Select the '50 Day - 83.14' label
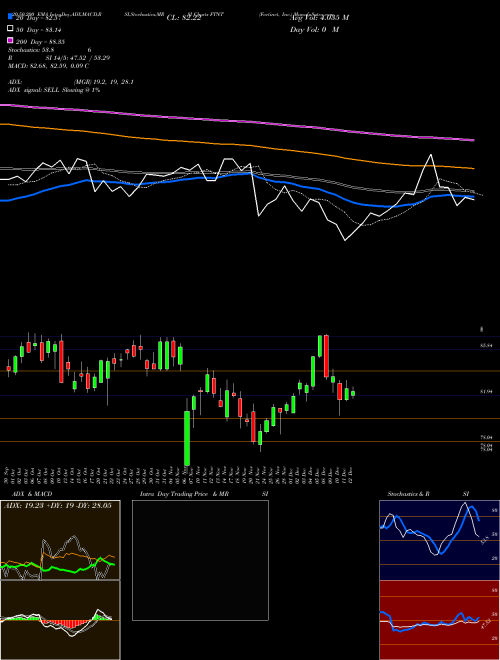Viewport: 500px width, 660px height. tap(40, 30)
